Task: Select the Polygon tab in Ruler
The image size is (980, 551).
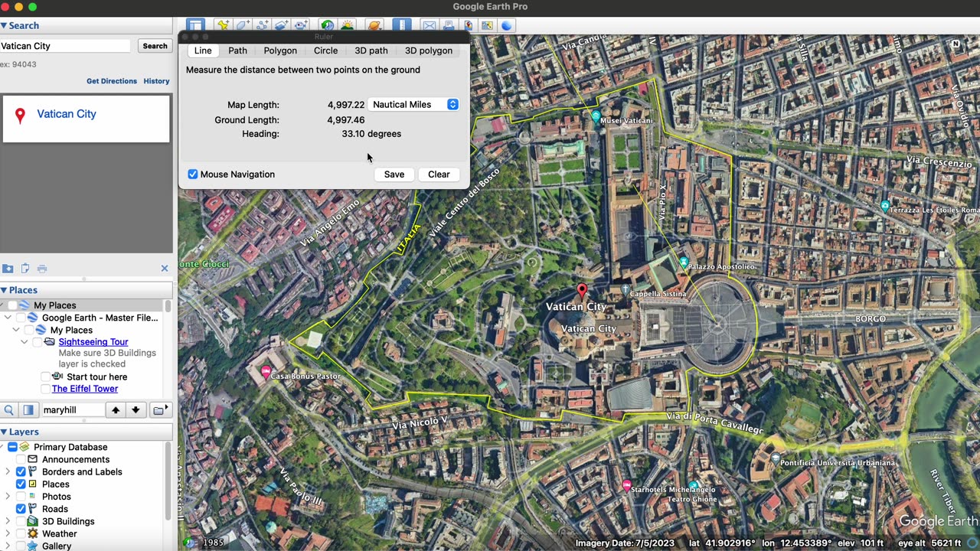Action: click(280, 51)
